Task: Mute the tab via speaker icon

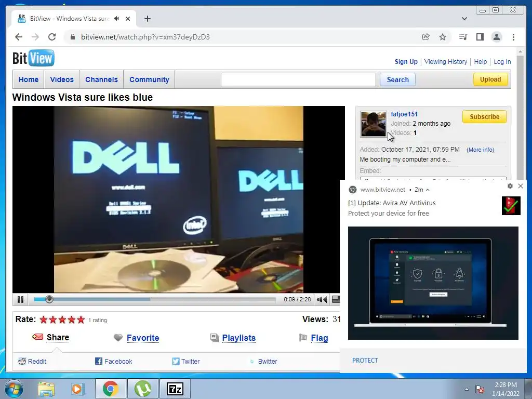Action: [117, 19]
